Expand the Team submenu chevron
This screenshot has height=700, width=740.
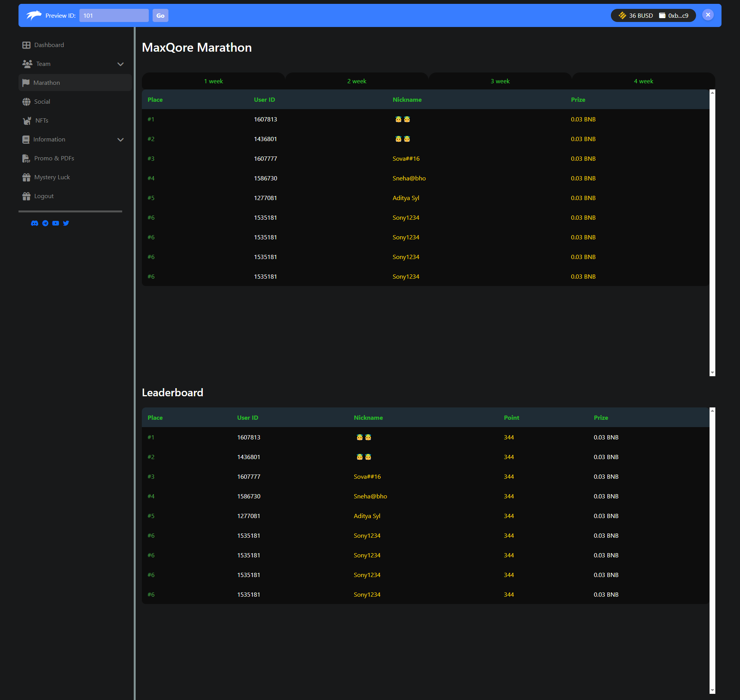(x=121, y=64)
